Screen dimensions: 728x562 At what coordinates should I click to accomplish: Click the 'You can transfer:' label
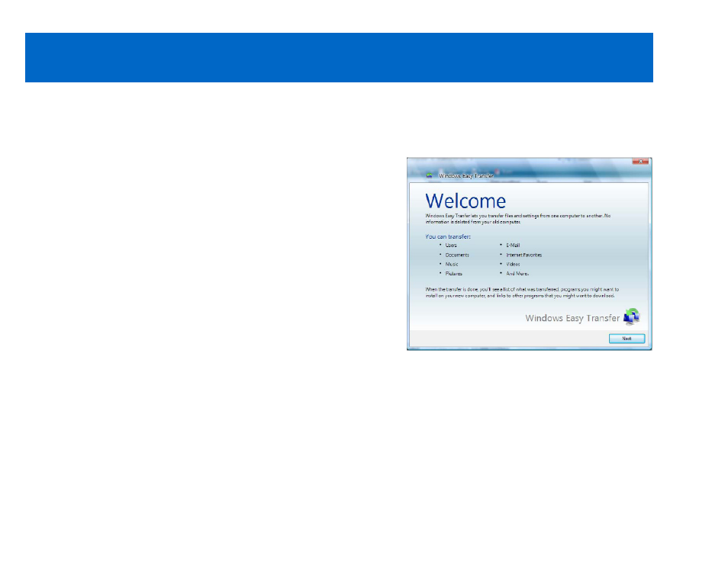click(x=448, y=236)
